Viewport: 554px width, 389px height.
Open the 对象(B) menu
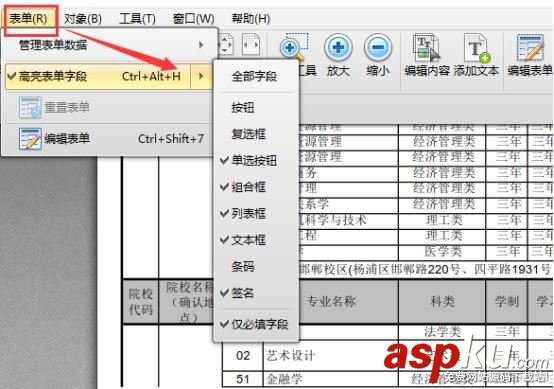click(x=83, y=19)
